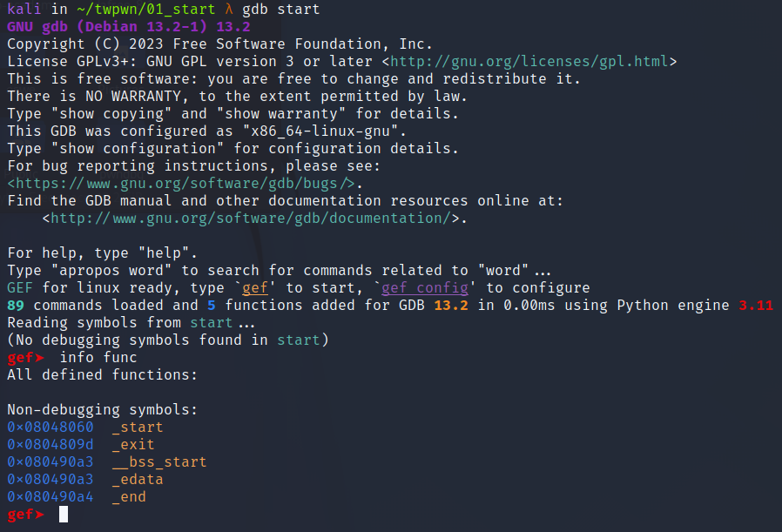The height and width of the screenshot is (532, 782).
Task: Click the block cursor at the last gef prompt
Action: coord(63,515)
